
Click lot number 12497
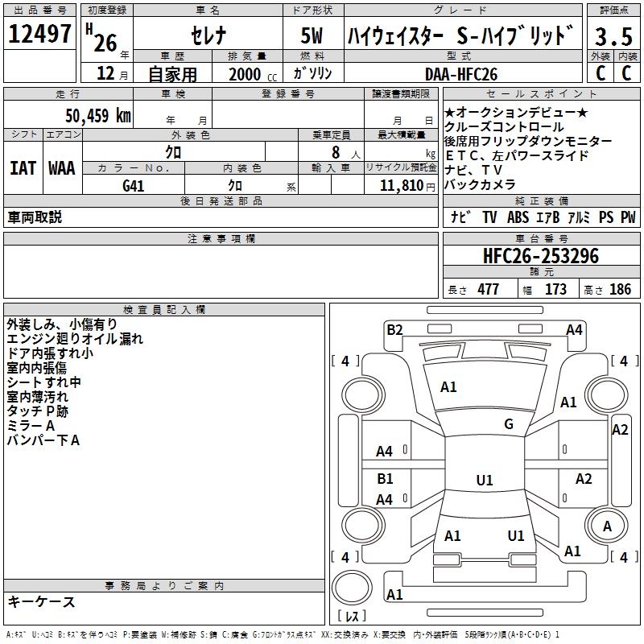pos(39,34)
